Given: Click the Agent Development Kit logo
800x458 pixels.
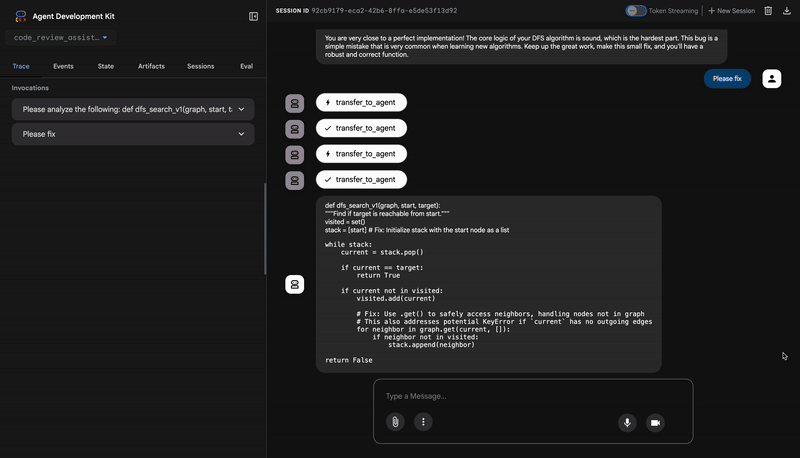Looking at the screenshot, I should 20,16.
